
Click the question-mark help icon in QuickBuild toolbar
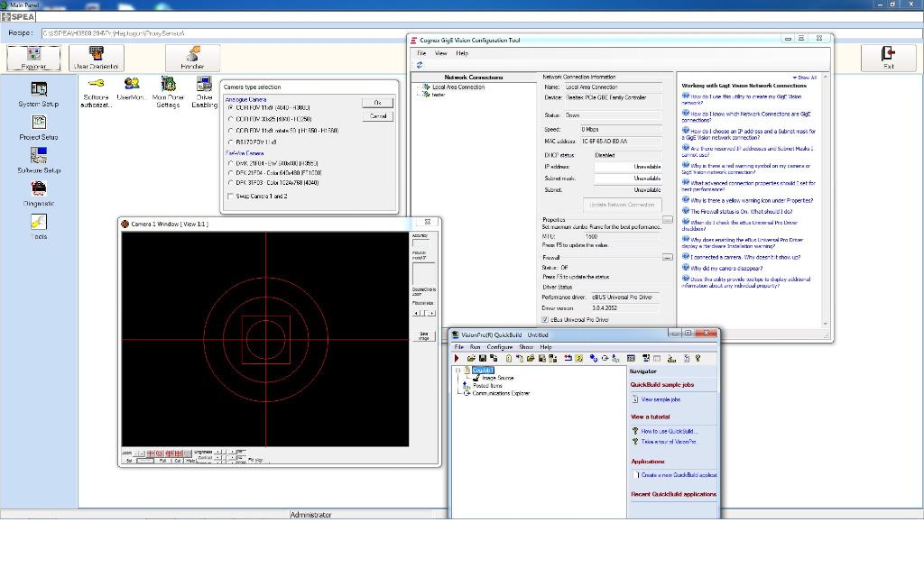pos(698,359)
